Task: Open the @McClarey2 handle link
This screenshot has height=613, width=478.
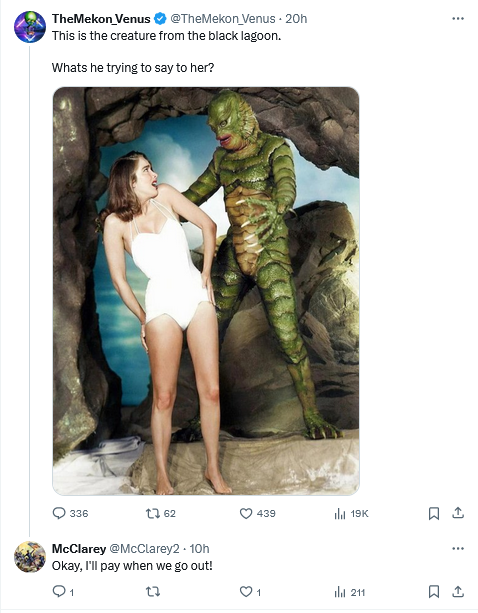Action: 144,548
